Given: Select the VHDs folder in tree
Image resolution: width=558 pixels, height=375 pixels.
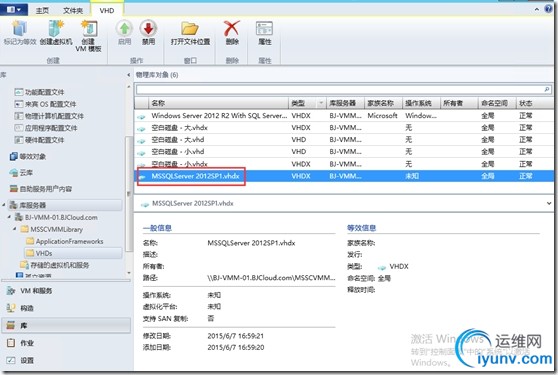Looking at the screenshot, I should (44, 253).
